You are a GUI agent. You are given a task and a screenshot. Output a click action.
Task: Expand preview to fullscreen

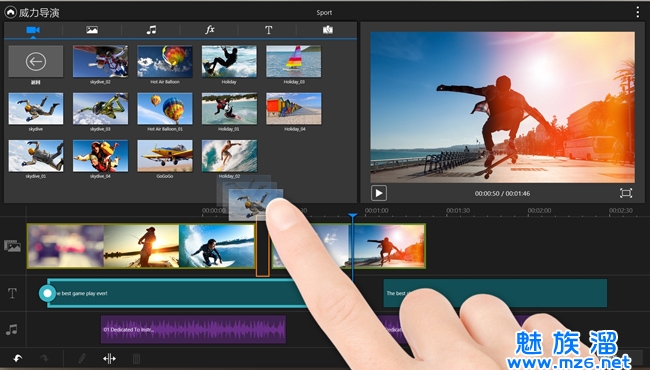tap(626, 193)
